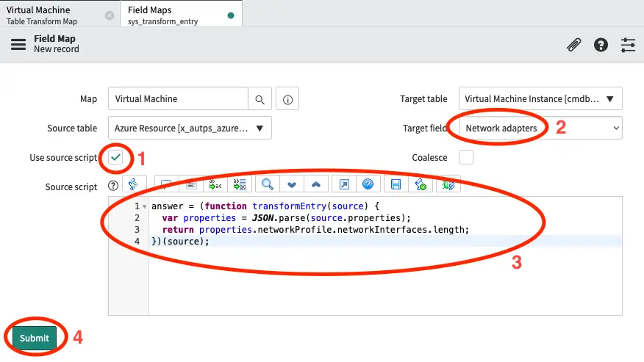Open the Field Map hamburger context menu

pyautogui.click(x=18, y=45)
